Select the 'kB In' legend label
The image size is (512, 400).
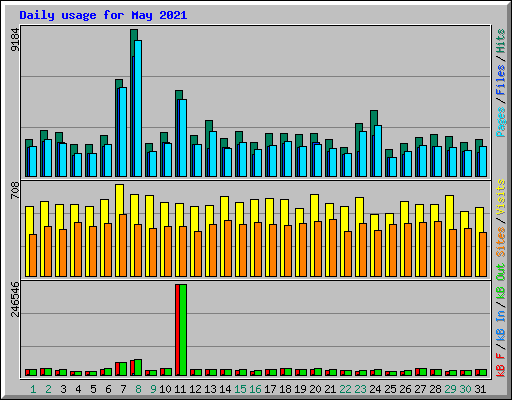coord(501,325)
